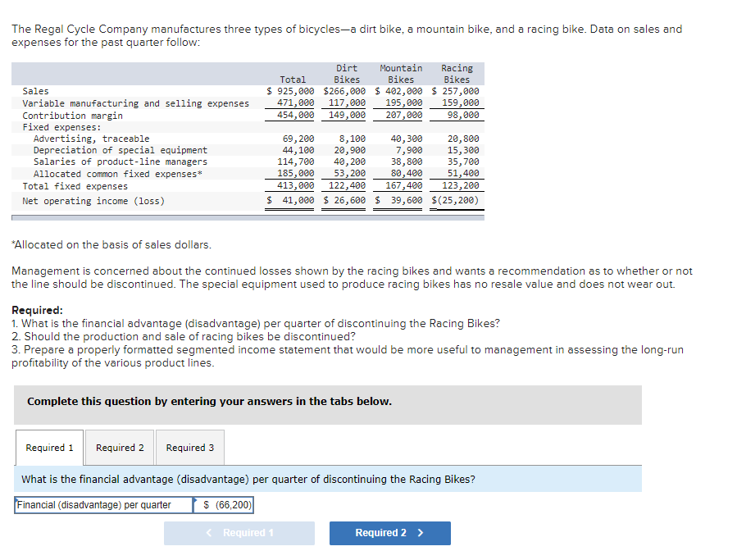This screenshot has height=560, width=737.
Task: Select Dirt Bikes sales value $266,000
Action: pyautogui.click(x=344, y=91)
